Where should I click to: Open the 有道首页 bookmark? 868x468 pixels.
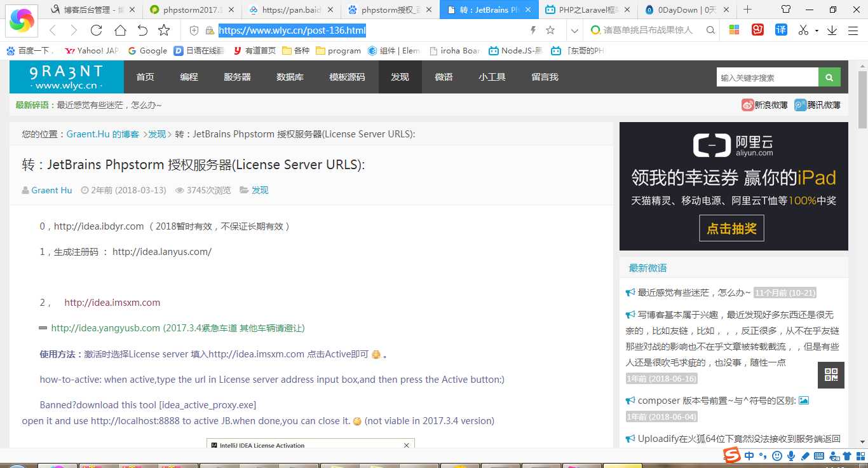point(254,51)
